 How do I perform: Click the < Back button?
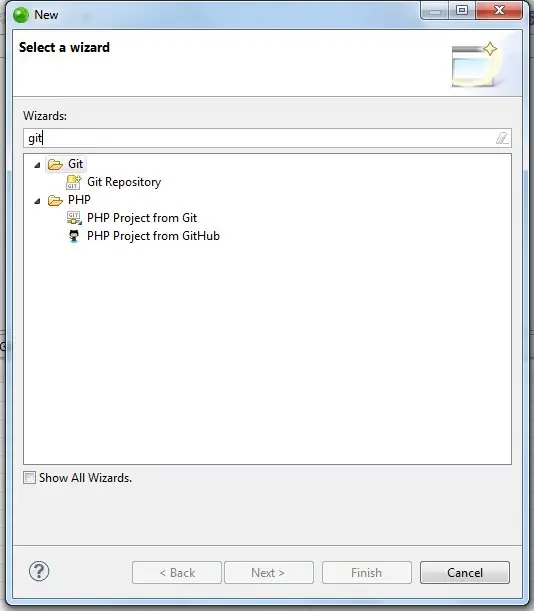(177, 572)
